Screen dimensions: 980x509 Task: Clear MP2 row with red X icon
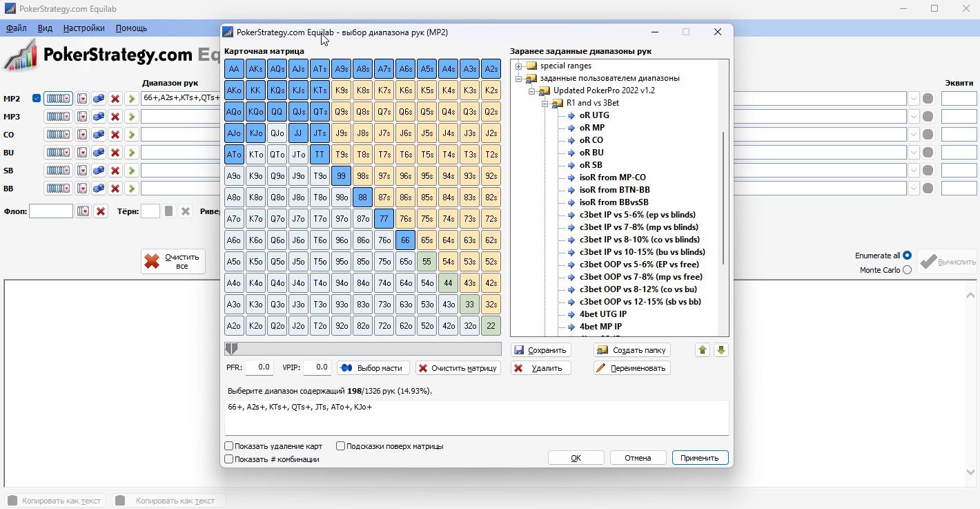[x=115, y=99]
